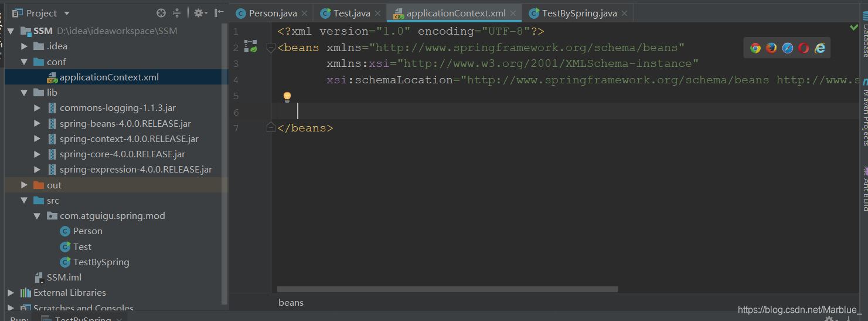The image size is (868, 321).
Task: Click the Spring bean gutter icon
Action: (251, 46)
